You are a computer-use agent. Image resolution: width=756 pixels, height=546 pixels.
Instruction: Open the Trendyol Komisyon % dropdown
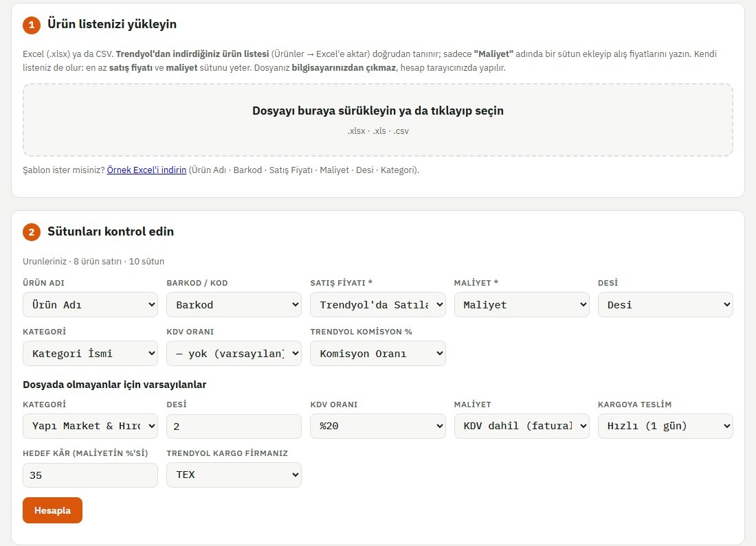coord(377,353)
